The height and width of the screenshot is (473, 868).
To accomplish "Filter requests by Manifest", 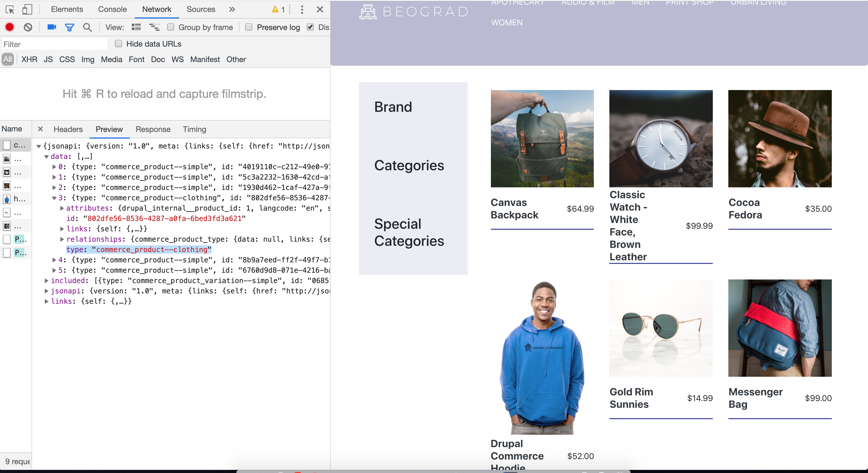I will (x=205, y=59).
